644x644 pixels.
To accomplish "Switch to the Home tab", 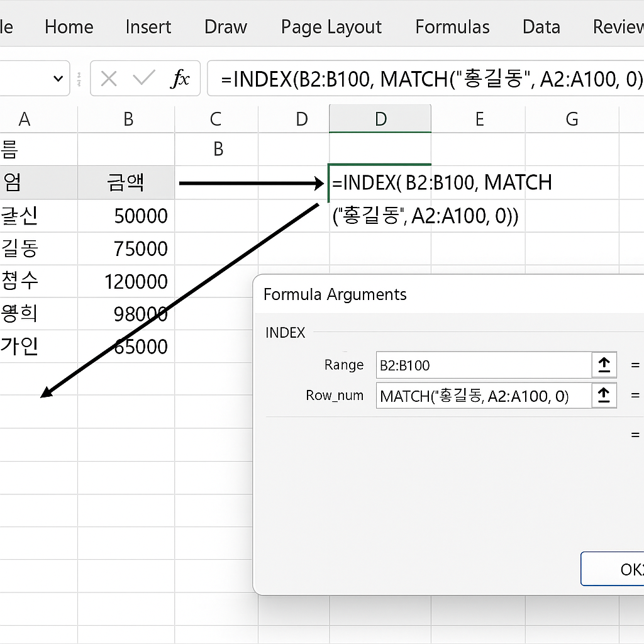I will pyautogui.click(x=69, y=26).
